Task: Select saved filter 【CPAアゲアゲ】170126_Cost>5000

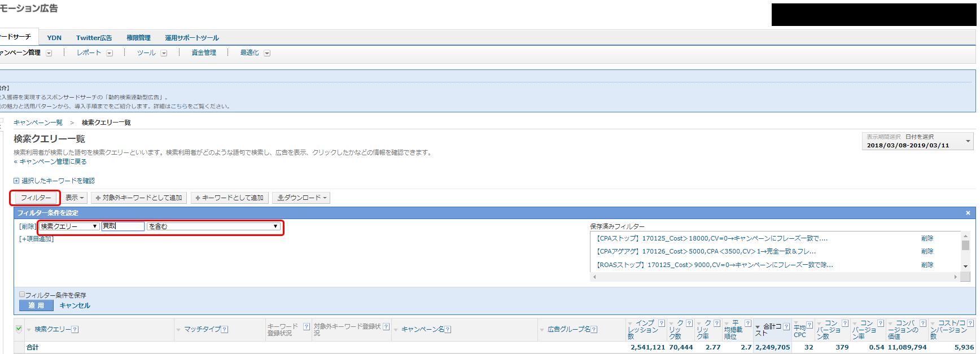Action: [706, 251]
